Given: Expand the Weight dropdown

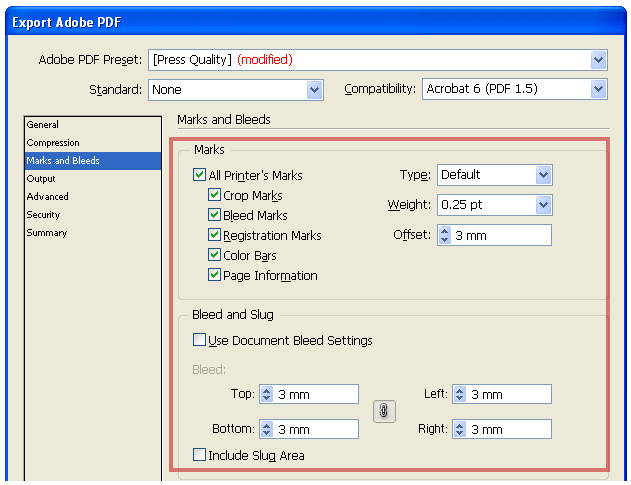Looking at the screenshot, I should click(543, 205).
